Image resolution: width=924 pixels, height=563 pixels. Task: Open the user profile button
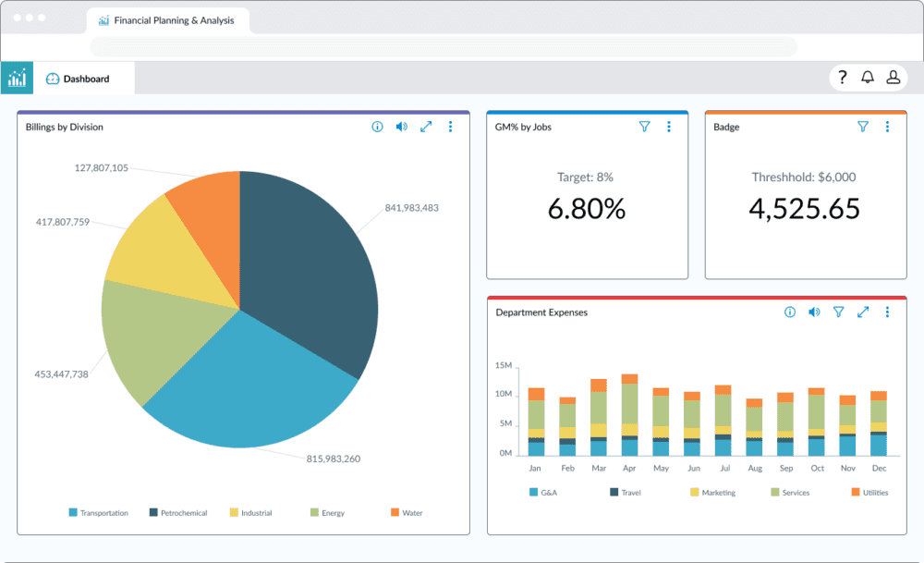pyautogui.click(x=894, y=78)
